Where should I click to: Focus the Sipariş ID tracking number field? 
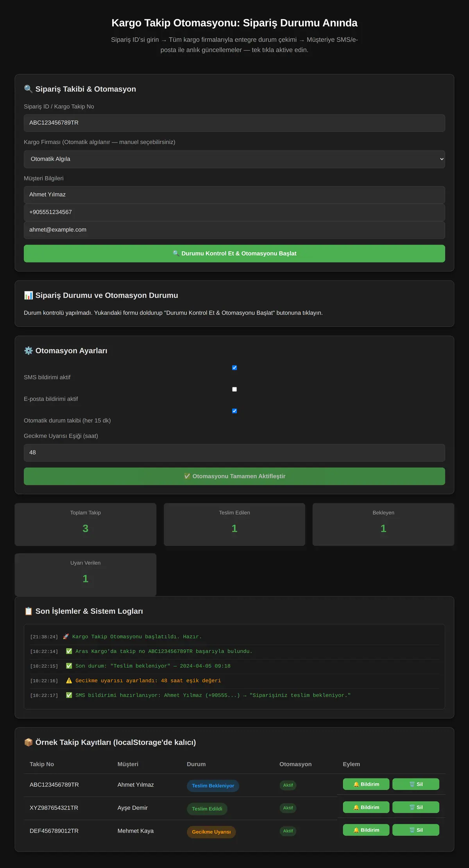tap(234, 123)
